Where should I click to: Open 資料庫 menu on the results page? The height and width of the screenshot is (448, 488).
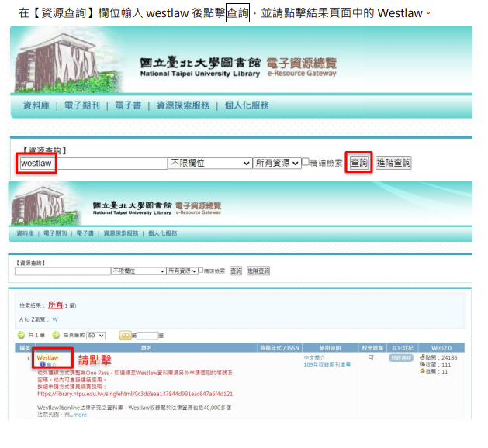(25, 233)
